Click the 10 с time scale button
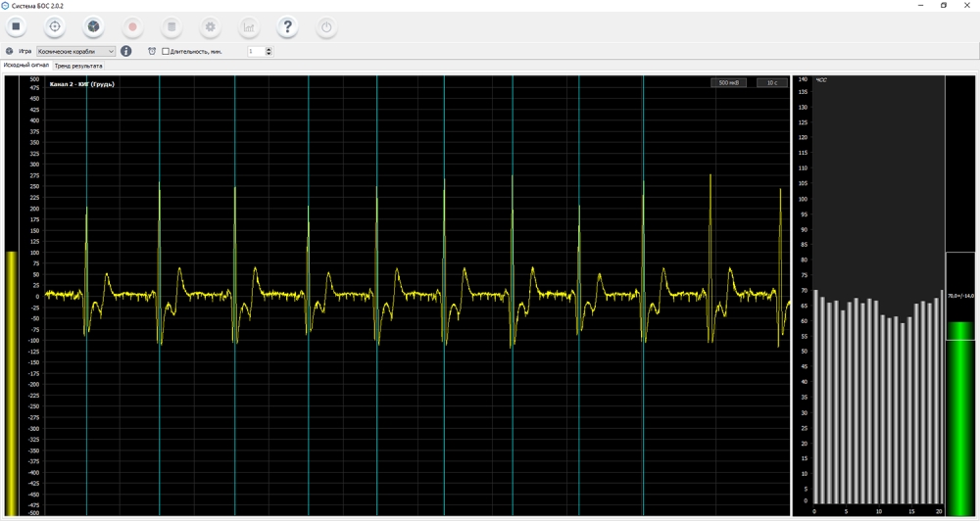Viewport: 980px width, 521px height. pyautogui.click(x=772, y=83)
